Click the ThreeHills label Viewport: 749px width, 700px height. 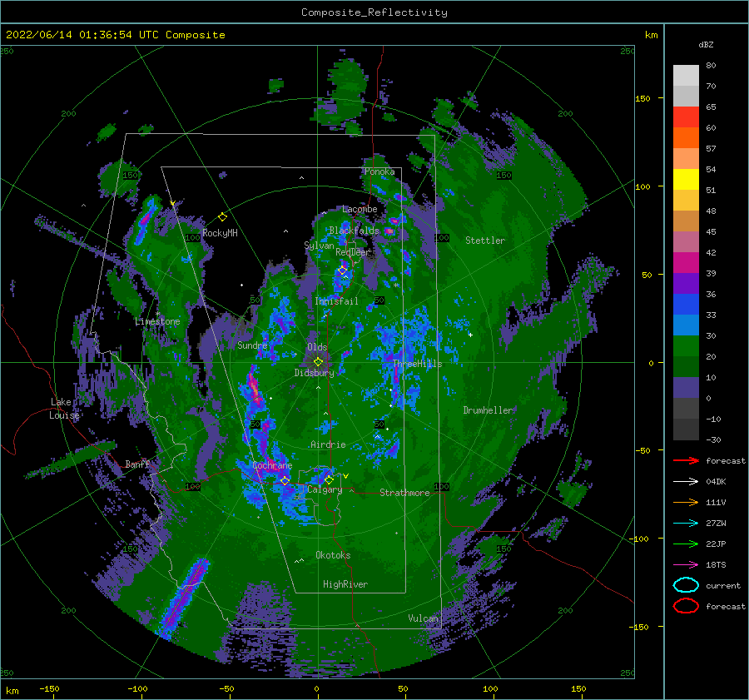418,364
